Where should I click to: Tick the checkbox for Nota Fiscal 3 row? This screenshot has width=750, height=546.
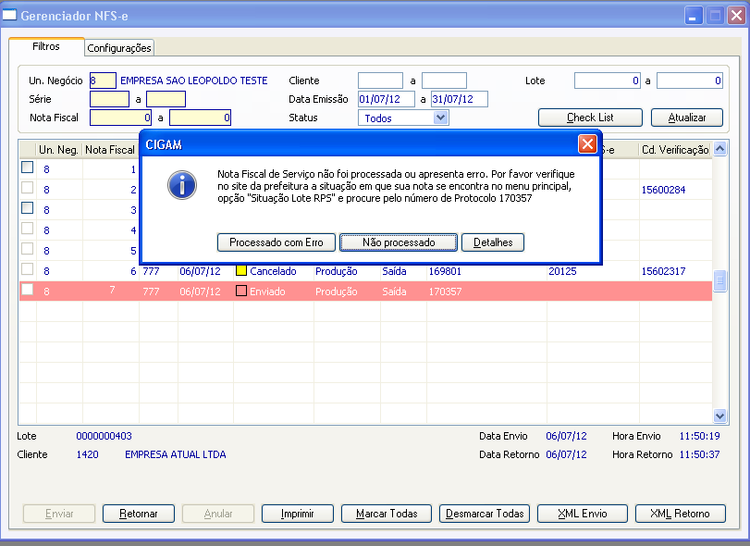tap(27, 208)
